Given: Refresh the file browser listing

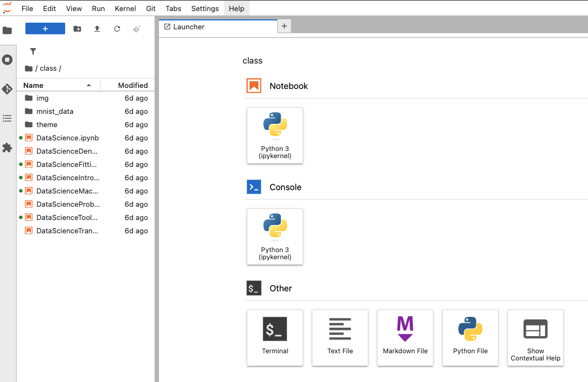Looking at the screenshot, I should (117, 29).
